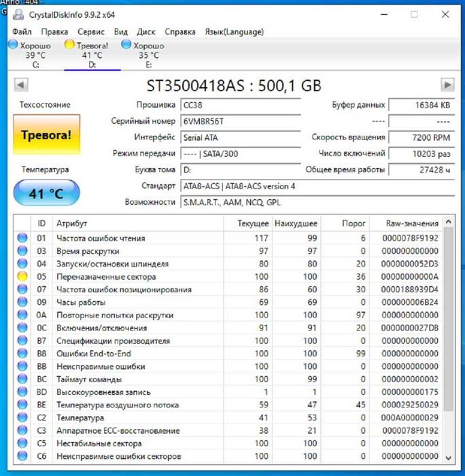Screen dimensions: 465x476
Task: Click status icon for Частота ошибок позиционирования
Action: 22,289
